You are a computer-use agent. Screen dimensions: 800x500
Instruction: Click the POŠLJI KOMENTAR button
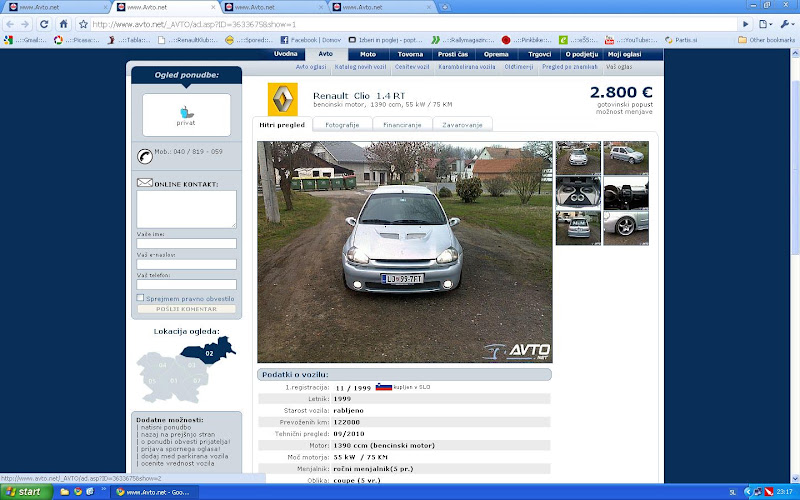(x=186, y=309)
